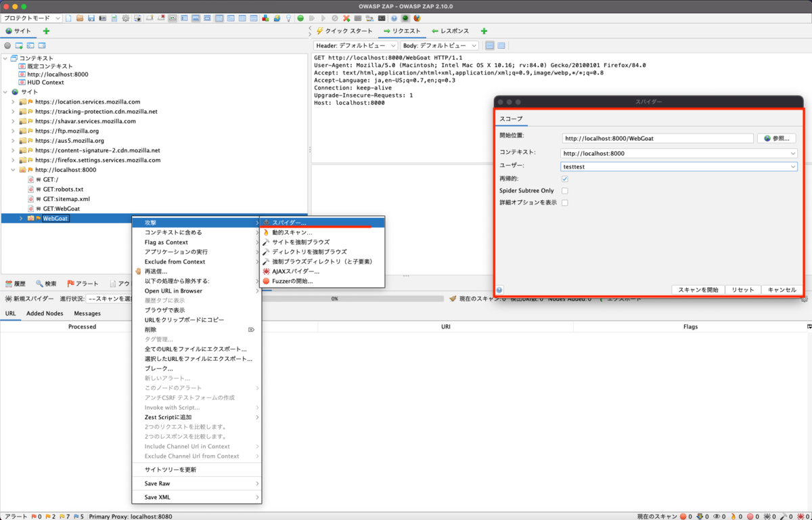812x520 pixels.
Task: Click the Persist Session floppy disk icon
Action: click(91, 18)
